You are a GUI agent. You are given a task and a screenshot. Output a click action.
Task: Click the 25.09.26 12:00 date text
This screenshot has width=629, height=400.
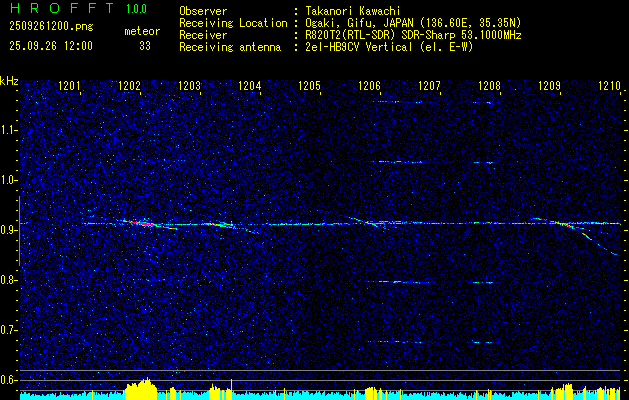point(51,46)
